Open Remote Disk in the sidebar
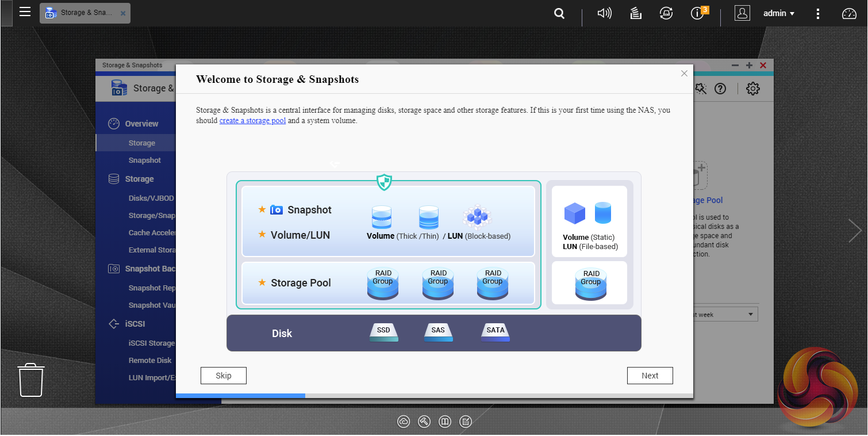Screen dimensions: 868x436 click(x=150, y=361)
